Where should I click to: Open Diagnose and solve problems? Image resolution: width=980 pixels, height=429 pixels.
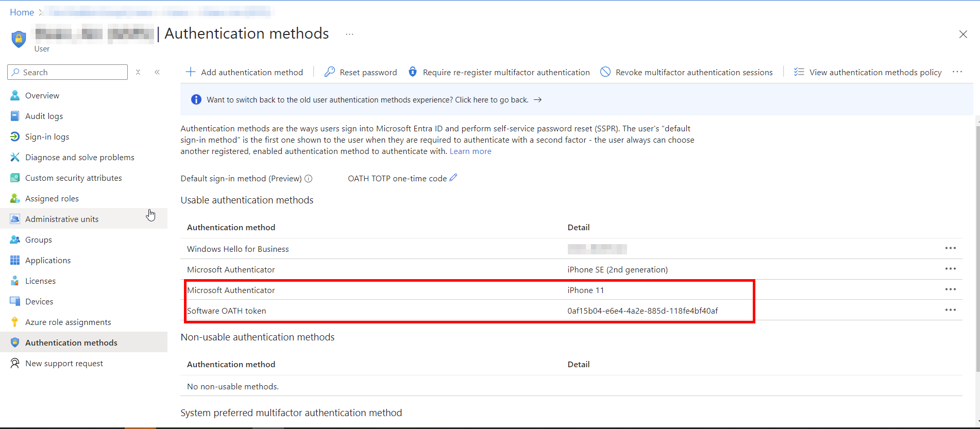79,157
